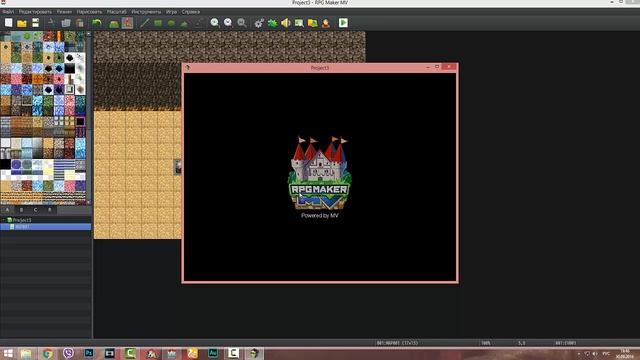
Task: Open the Файл menu
Action: [8, 12]
